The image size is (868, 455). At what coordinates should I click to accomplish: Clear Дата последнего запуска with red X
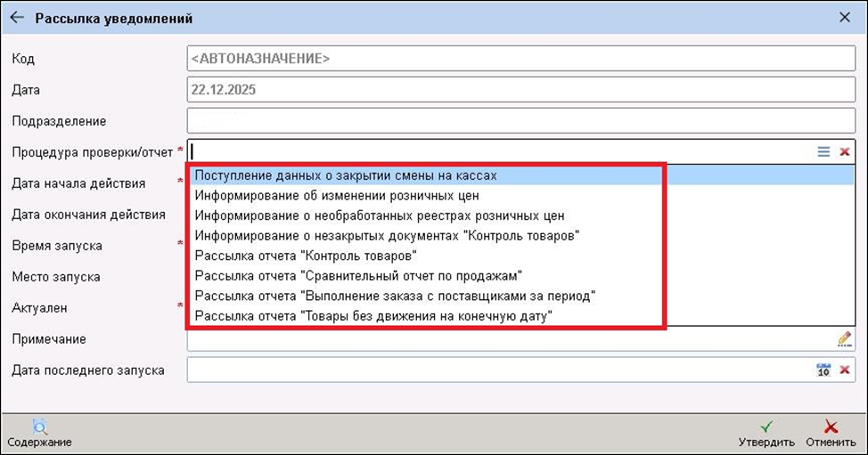(844, 370)
